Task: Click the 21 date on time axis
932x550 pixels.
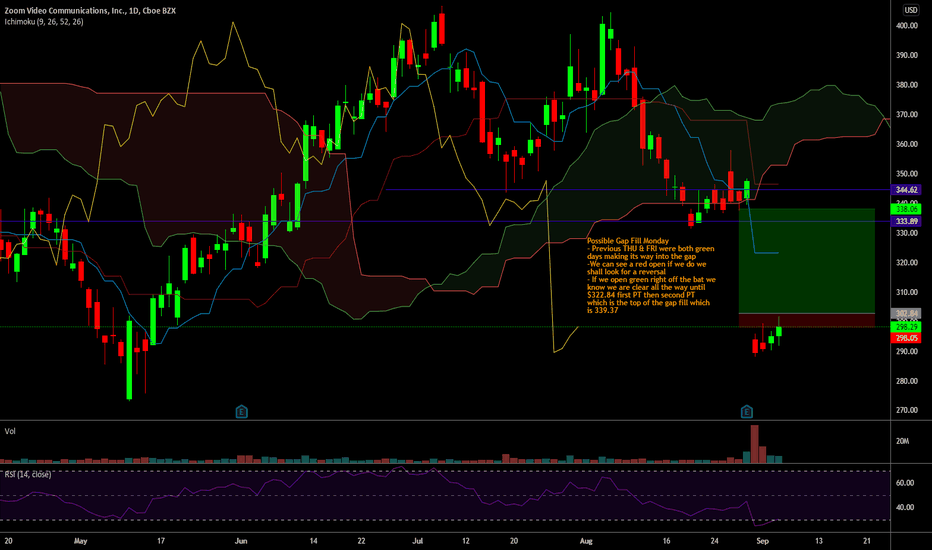Action: [x=867, y=541]
